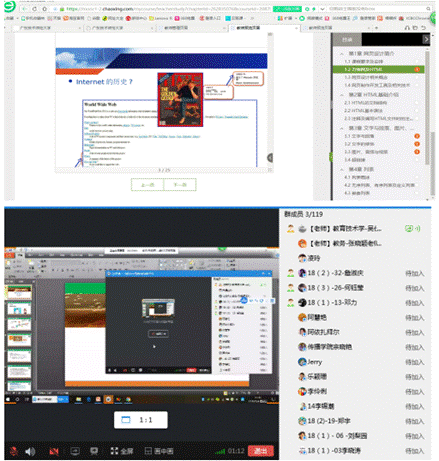Toggle the red camera-off icon
The width and height of the screenshot is (439, 461).
tap(54, 451)
